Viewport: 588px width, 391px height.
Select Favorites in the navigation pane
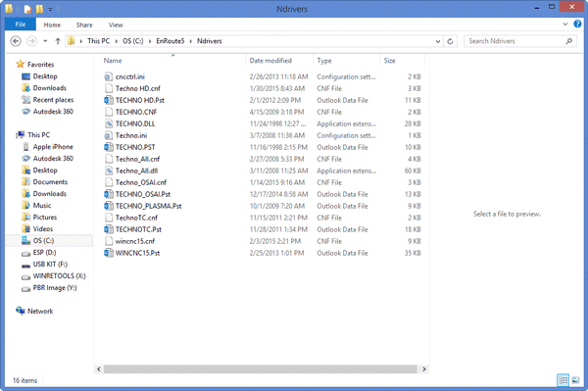point(40,65)
